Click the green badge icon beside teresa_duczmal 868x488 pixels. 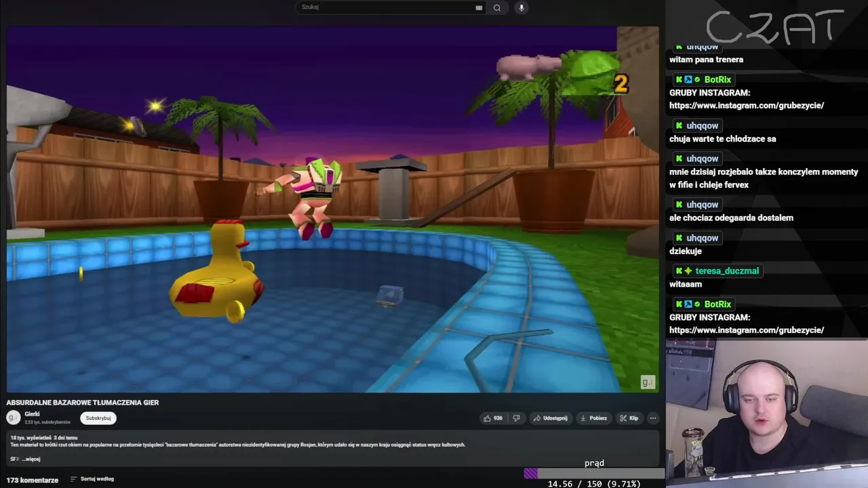tap(688, 271)
